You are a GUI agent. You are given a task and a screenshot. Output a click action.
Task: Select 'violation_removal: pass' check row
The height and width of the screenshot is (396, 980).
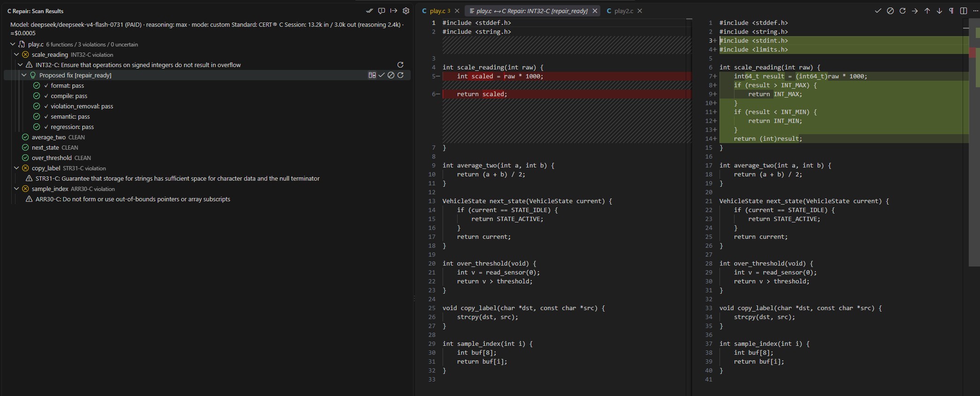207,106
